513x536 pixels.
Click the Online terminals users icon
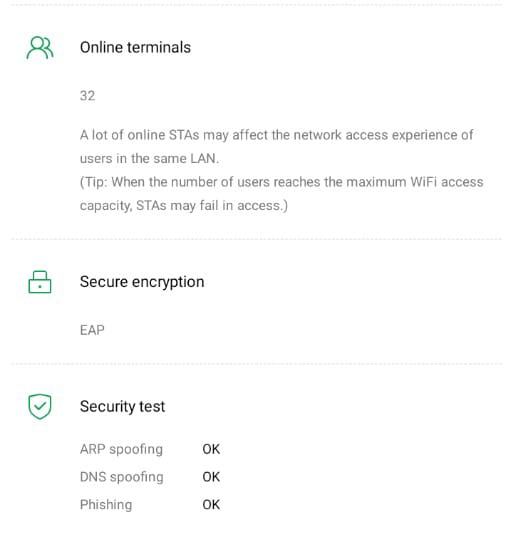point(40,48)
